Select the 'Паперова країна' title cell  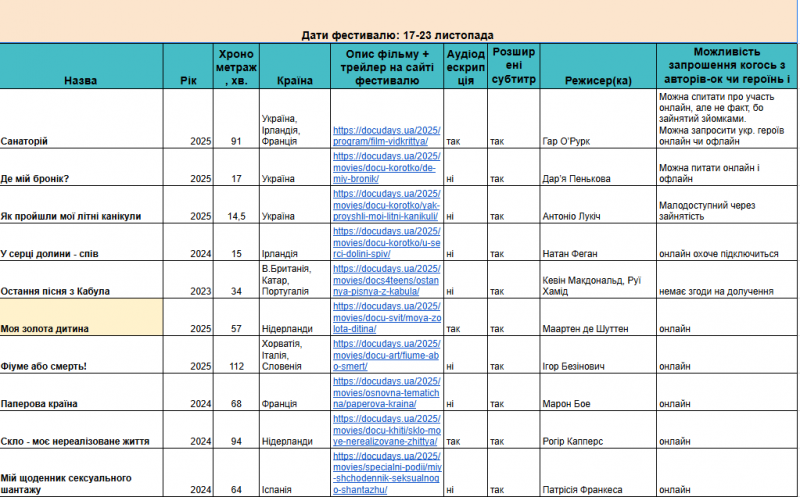[x=81, y=392]
